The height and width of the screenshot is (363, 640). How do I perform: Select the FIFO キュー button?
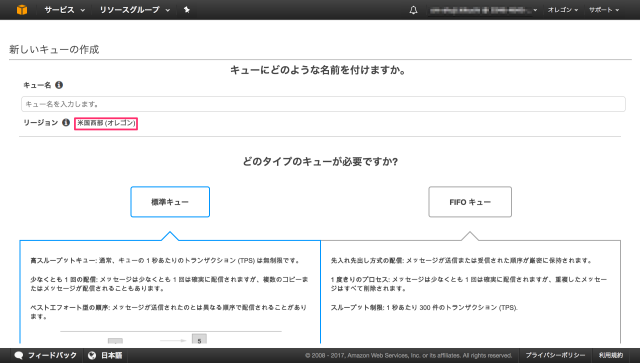click(x=470, y=202)
